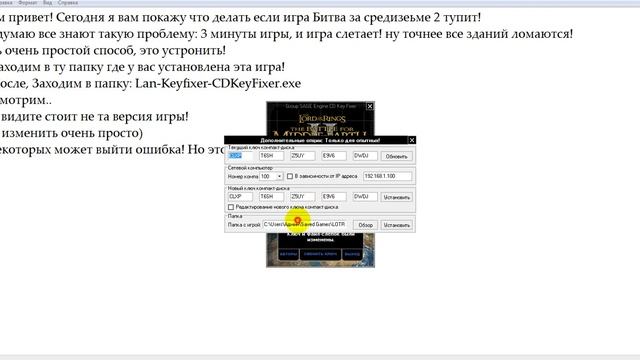
Task: Click the Обновить button for current key
Action: point(396,156)
